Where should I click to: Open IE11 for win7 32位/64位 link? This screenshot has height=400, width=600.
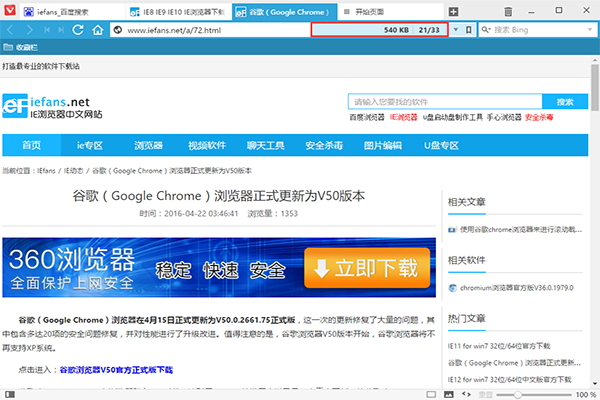[499, 346]
